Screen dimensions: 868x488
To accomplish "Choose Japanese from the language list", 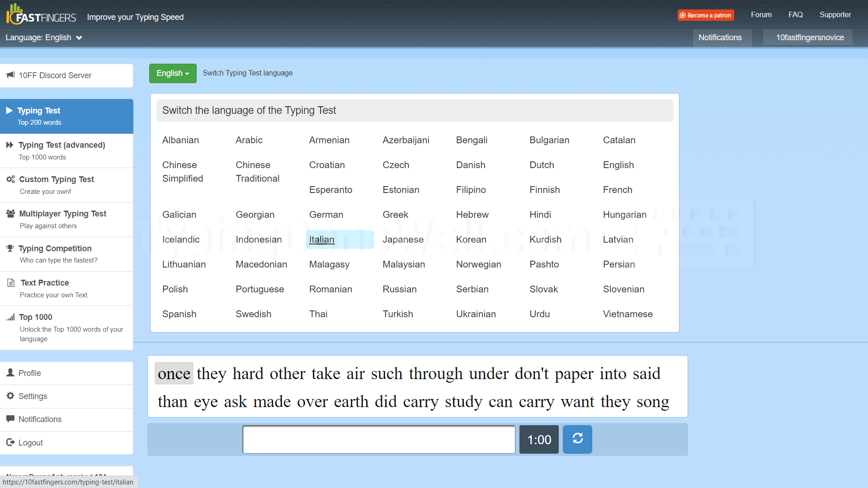I will (x=403, y=239).
